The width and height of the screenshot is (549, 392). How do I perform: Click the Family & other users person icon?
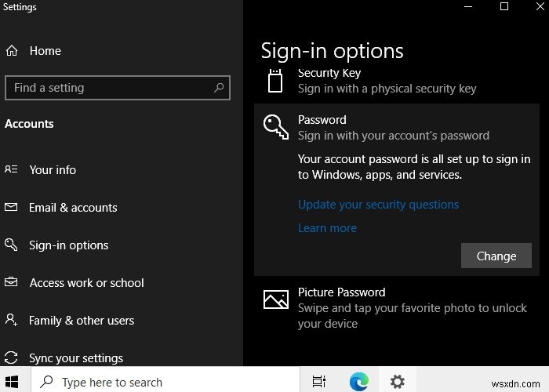11,320
